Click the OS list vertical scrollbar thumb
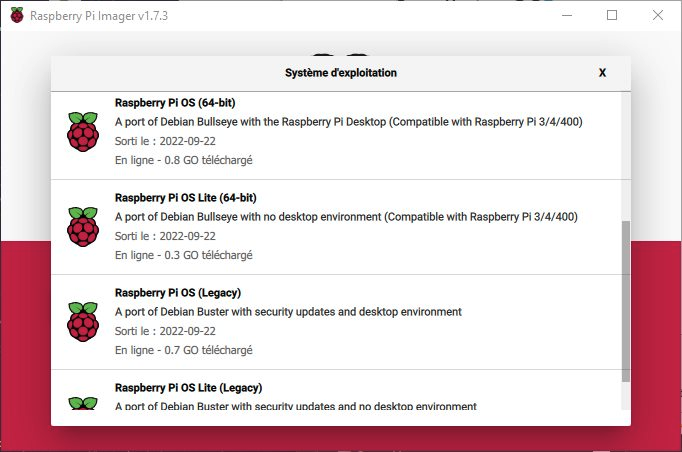The height and width of the screenshot is (452, 682). coord(625,301)
